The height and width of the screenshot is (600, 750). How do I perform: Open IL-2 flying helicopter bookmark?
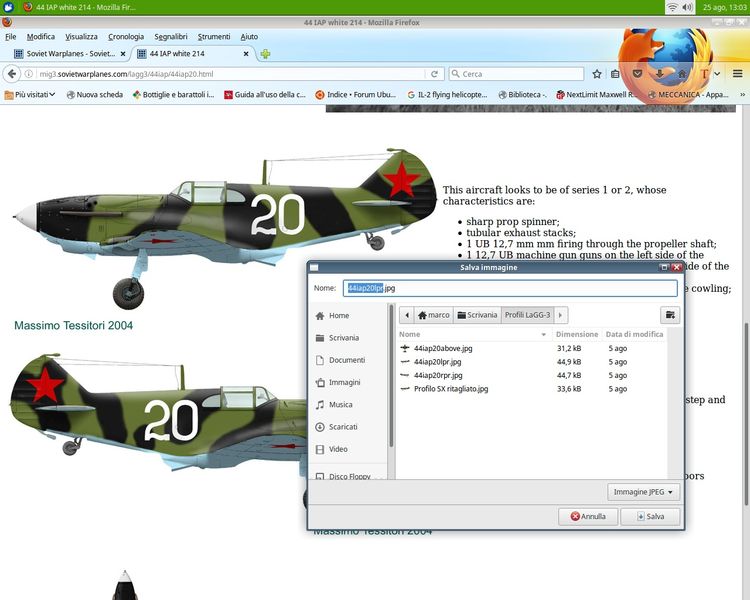[x=447, y=95]
